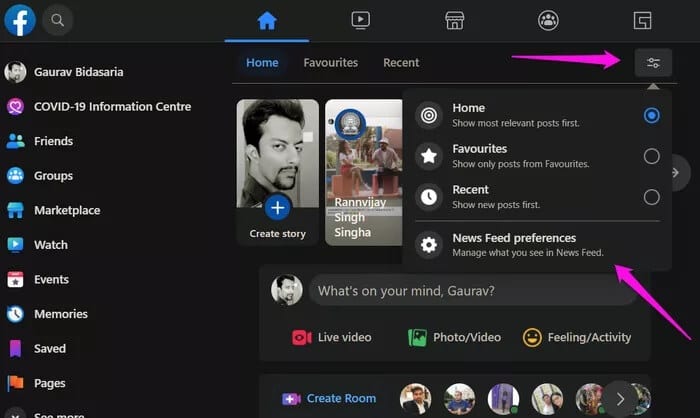This screenshot has width=700, height=418.
Task: Click the Friends icon in sidebar
Action: pyautogui.click(x=15, y=141)
